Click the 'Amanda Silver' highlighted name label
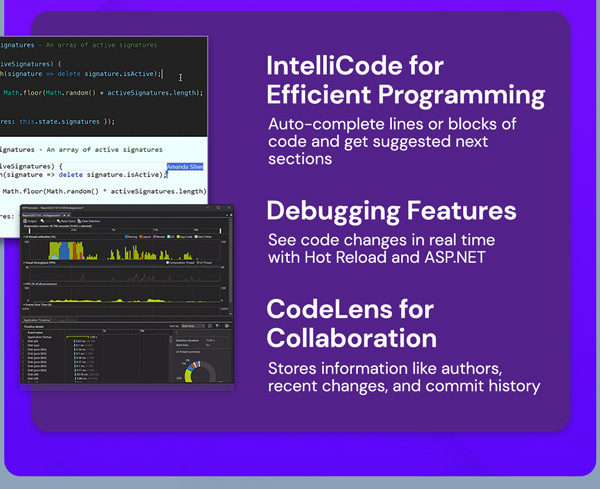This screenshot has height=489, width=600. (185, 167)
